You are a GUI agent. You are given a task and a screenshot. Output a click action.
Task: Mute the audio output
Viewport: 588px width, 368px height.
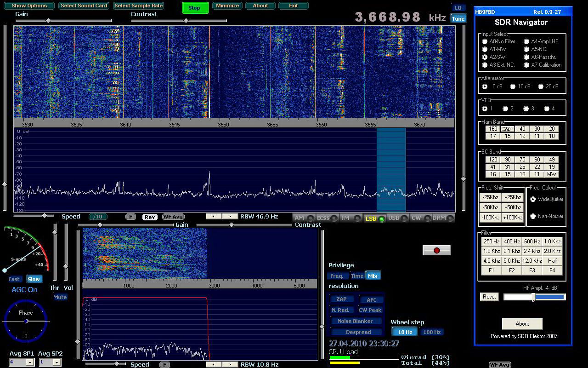(60, 297)
